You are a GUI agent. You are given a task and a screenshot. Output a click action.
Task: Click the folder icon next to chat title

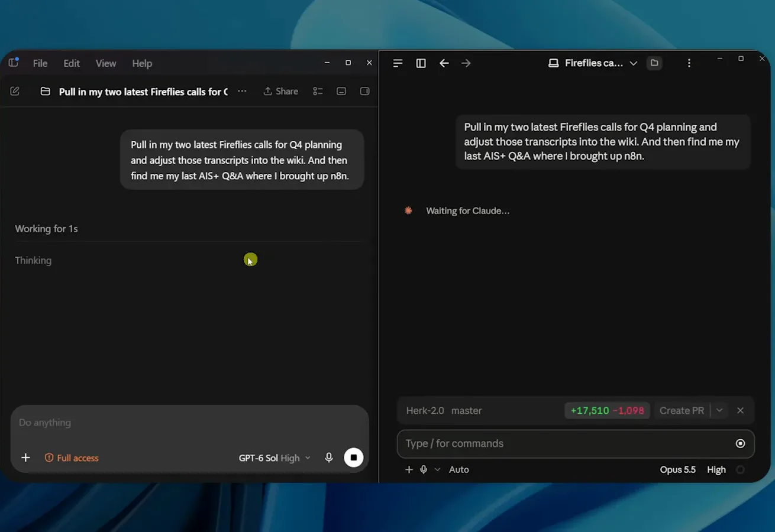[x=45, y=92]
